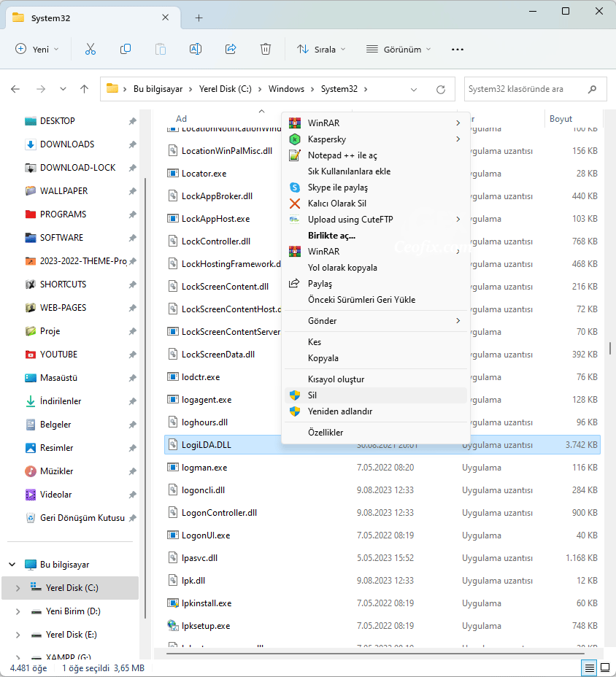Select the logman.exe file

point(204,467)
